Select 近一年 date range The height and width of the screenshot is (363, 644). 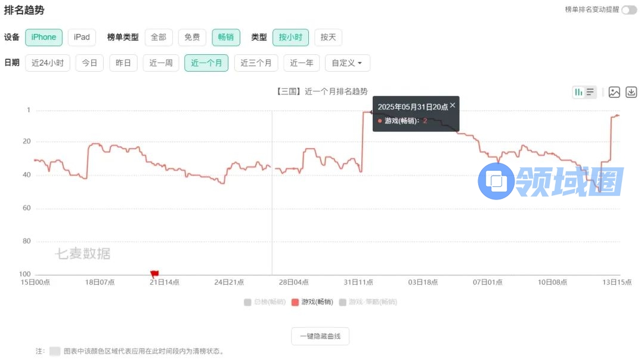(x=302, y=63)
